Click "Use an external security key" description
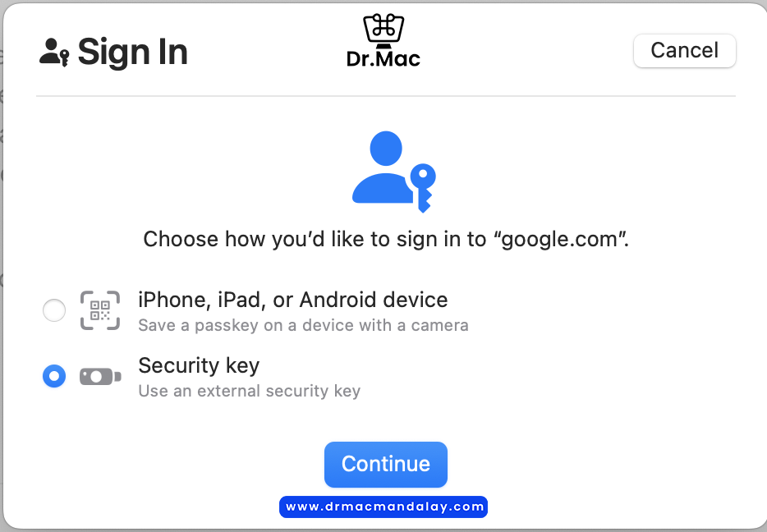The height and width of the screenshot is (532, 767). click(250, 391)
